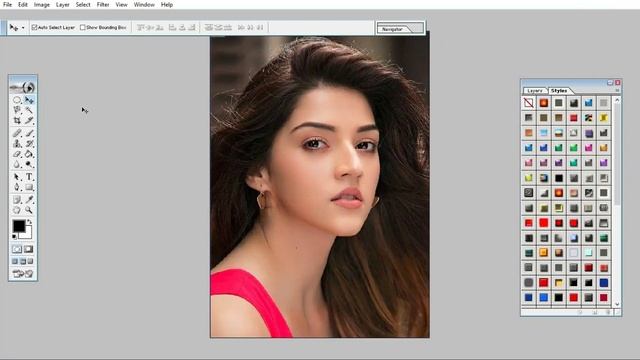Select the Type tool

(29, 177)
